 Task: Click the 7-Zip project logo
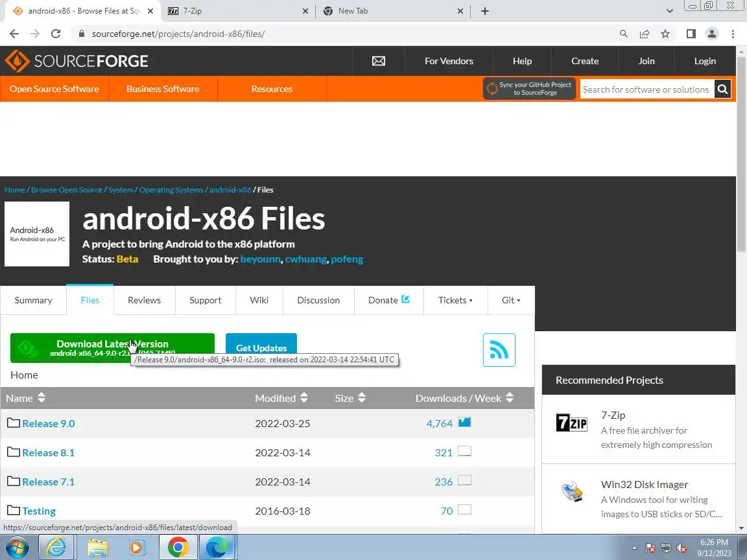pyautogui.click(x=572, y=423)
